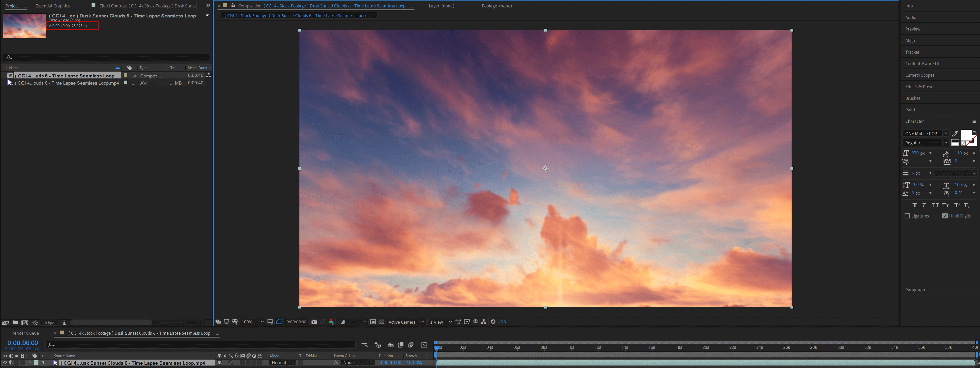Click the Region of Interest icon
Screen dimensions: 980x368
click(x=373, y=322)
